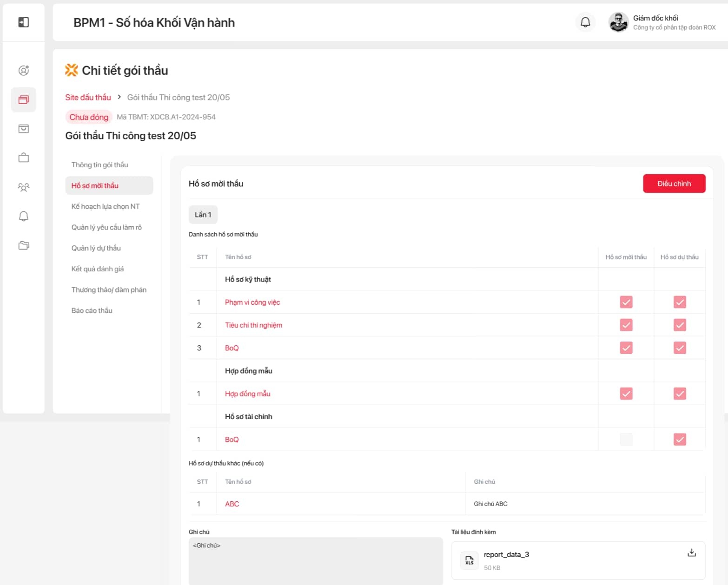
Task: Open the user profile icon in the sidebar
Action: 23,70
